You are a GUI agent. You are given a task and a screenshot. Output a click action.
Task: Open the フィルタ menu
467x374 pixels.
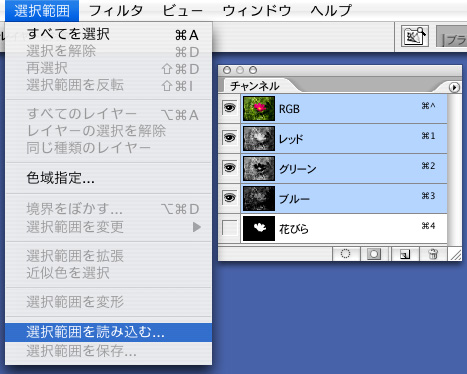(116, 11)
